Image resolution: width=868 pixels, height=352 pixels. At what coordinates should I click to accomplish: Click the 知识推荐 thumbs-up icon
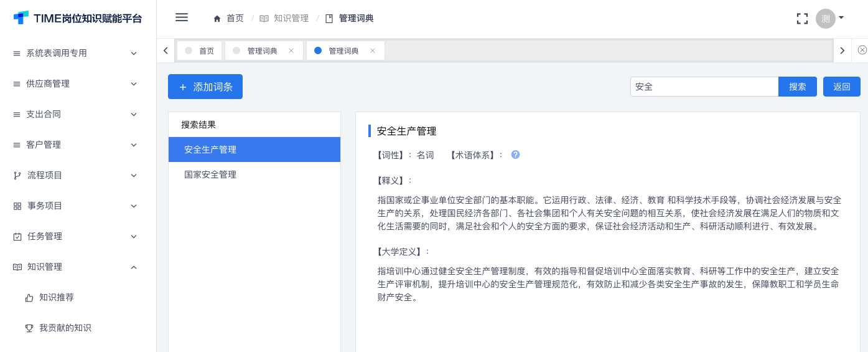click(x=29, y=297)
